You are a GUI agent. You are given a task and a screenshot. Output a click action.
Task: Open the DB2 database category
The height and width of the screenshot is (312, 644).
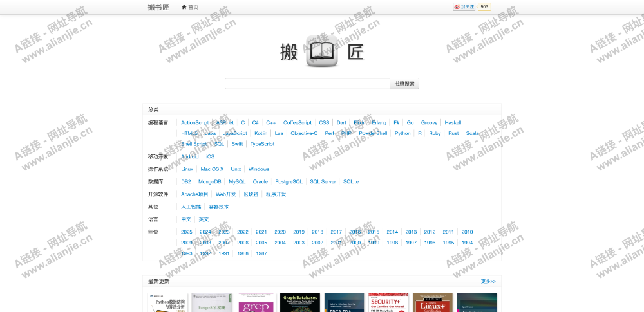186,181
